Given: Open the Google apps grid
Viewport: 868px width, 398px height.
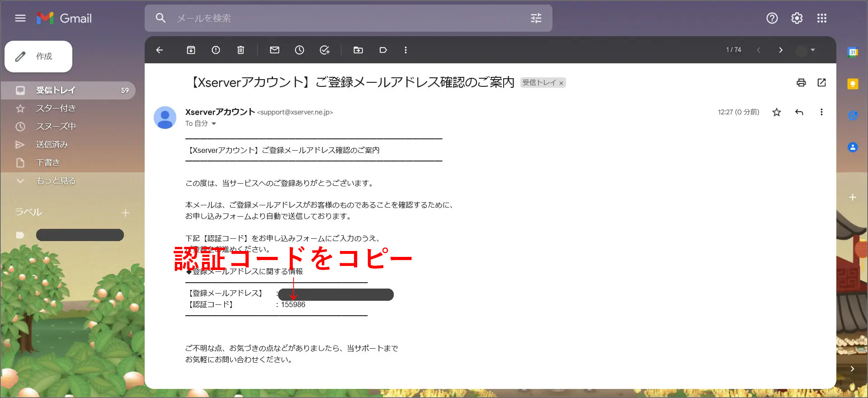Looking at the screenshot, I should click(822, 18).
